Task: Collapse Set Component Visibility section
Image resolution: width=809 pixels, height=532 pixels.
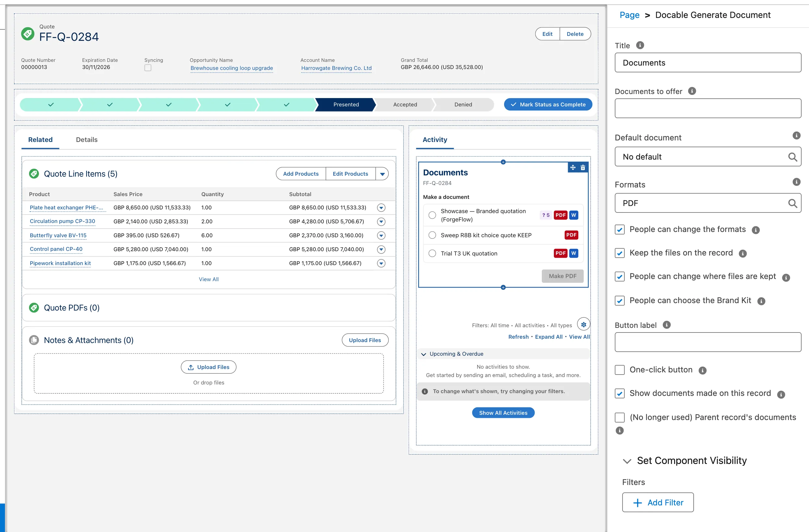Action: 627,461
